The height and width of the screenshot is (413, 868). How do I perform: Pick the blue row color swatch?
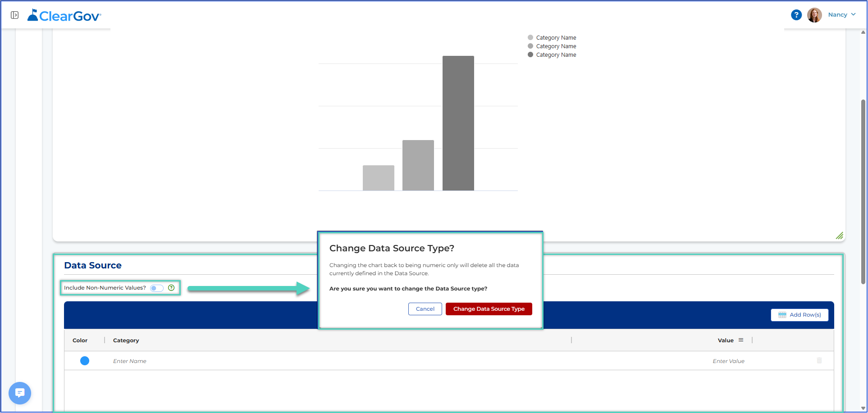click(x=85, y=361)
